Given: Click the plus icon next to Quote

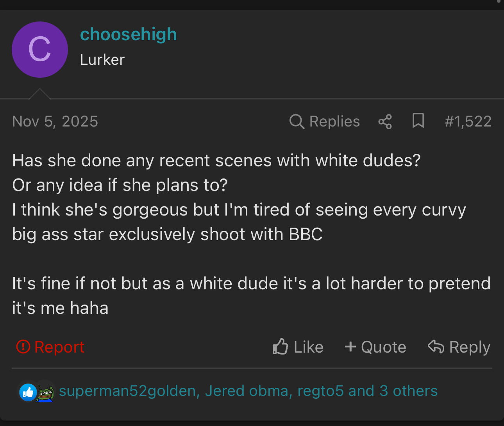Looking at the screenshot, I should pos(350,347).
